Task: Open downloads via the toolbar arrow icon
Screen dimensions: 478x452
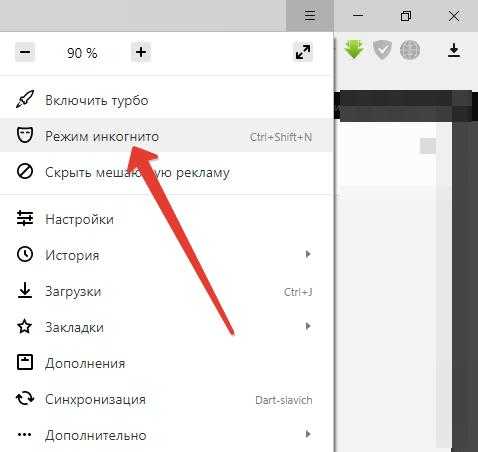Action: (454, 51)
